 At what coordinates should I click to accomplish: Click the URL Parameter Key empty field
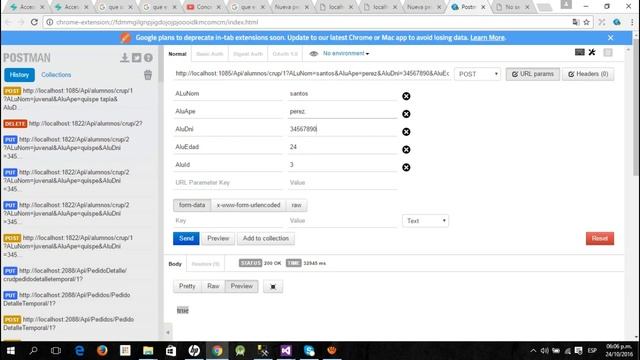tap(227, 182)
